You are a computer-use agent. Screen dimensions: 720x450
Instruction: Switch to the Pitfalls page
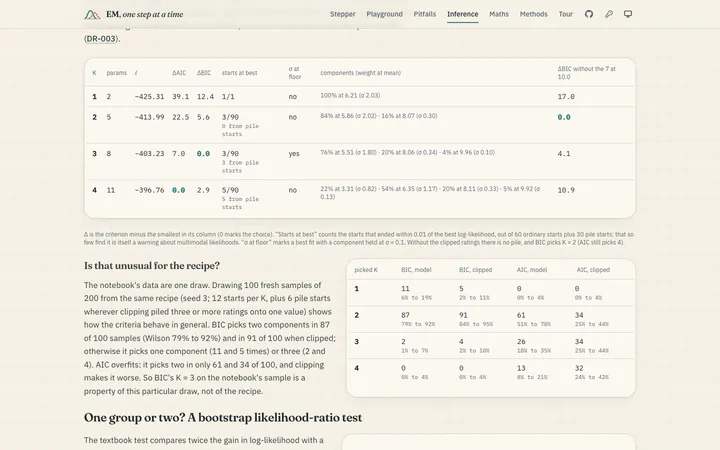pos(425,14)
